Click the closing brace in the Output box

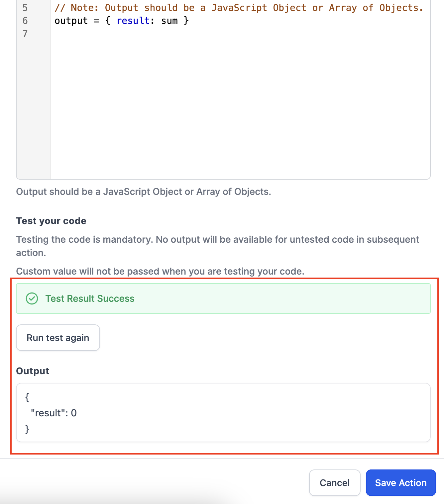(27, 429)
